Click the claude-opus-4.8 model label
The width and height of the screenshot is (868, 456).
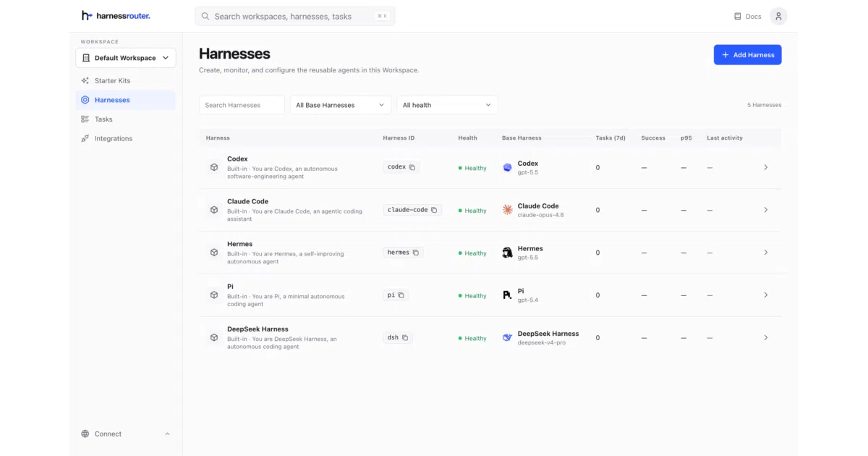tap(540, 215)
